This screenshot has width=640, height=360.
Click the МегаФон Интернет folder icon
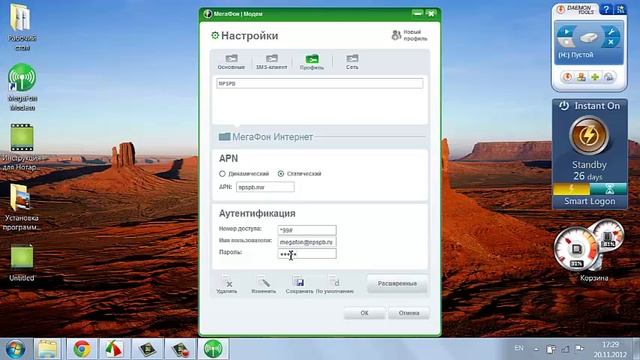point(224,137)
